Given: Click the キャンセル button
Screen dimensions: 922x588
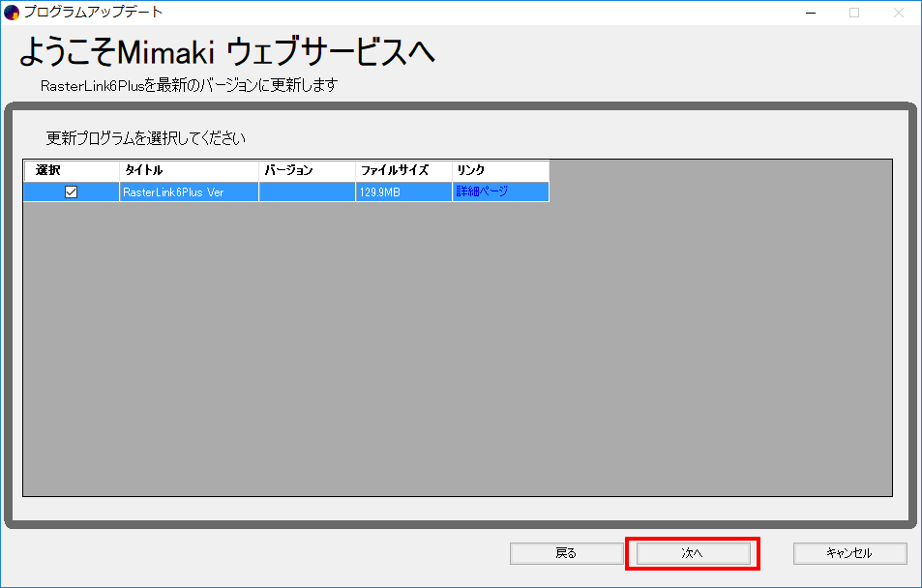Looking at the screenshot, I should click(849, 553).
